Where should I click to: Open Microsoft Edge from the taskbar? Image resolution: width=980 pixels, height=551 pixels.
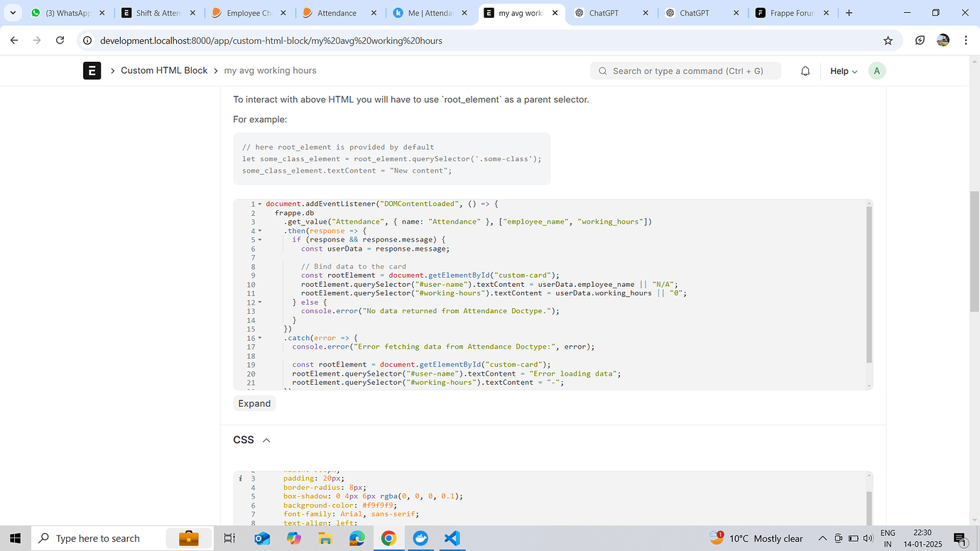click(x=356, y=538)
